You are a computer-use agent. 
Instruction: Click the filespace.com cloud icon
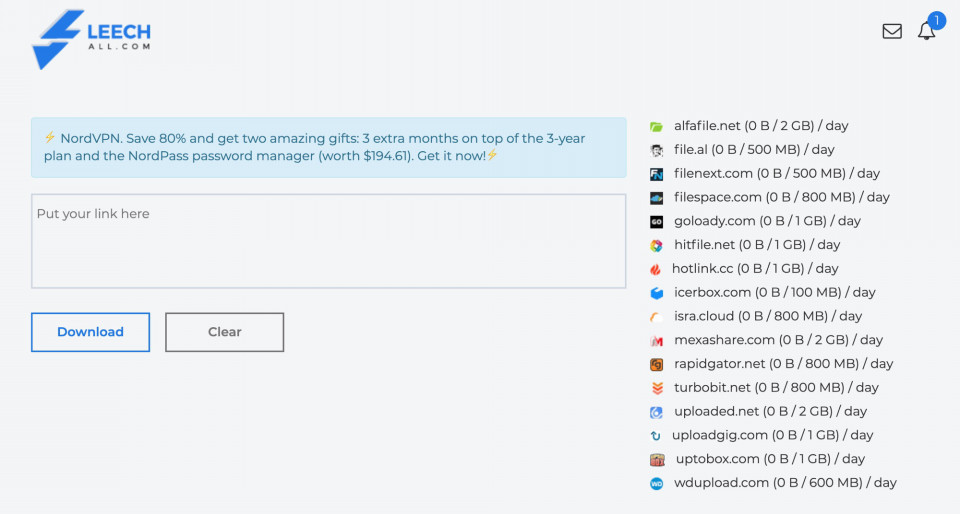pyautogui.click(x=656, y=198)
